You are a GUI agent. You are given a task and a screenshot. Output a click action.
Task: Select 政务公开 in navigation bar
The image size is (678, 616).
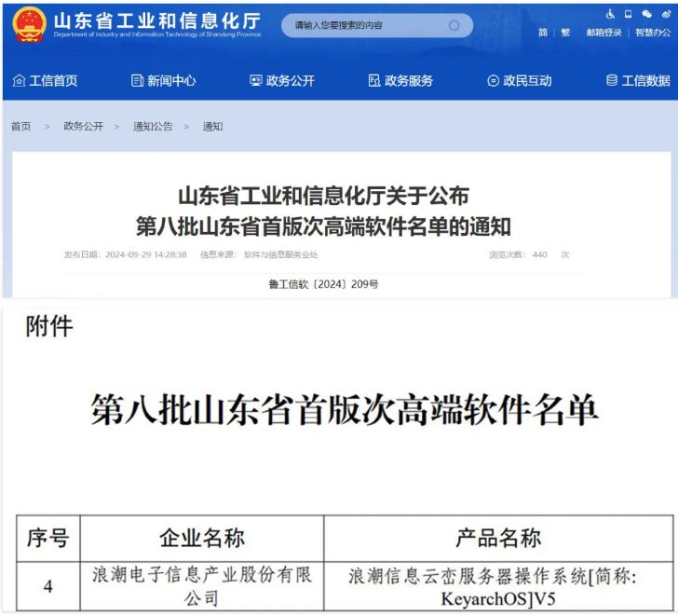[282, 81]
